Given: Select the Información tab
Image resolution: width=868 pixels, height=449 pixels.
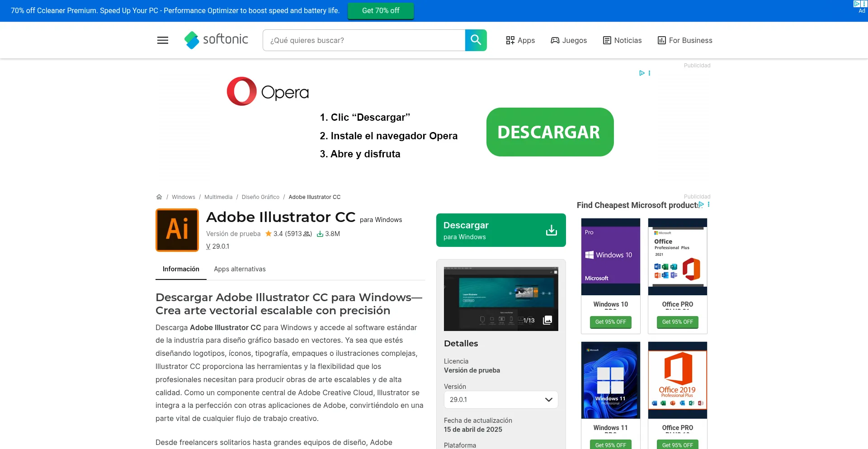Looking at the screenshot, I should click(x=181, y=269).
